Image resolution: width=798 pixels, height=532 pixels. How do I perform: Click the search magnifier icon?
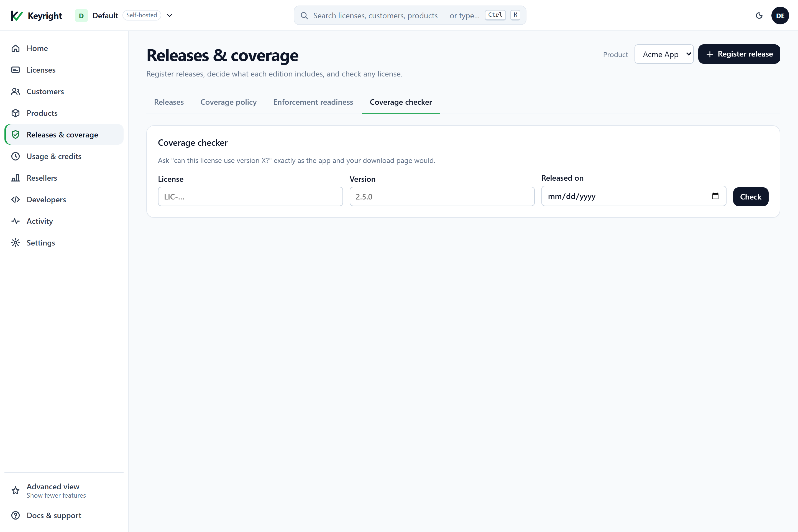304,16
